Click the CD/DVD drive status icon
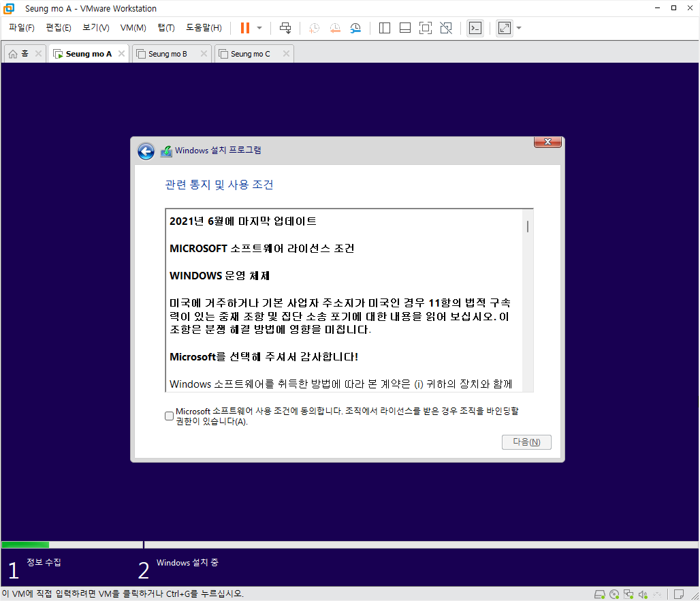This screenshot has width=700, height=601. point(614,594)
